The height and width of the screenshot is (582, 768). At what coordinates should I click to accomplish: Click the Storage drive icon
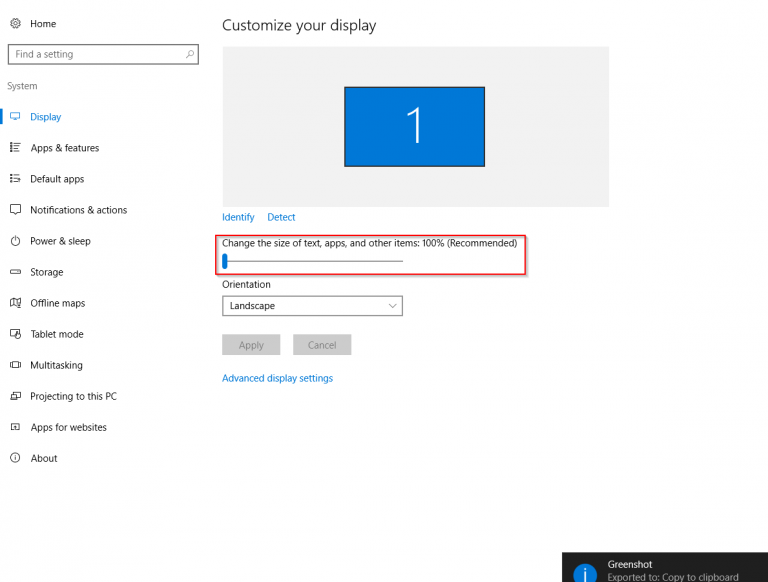15,272
